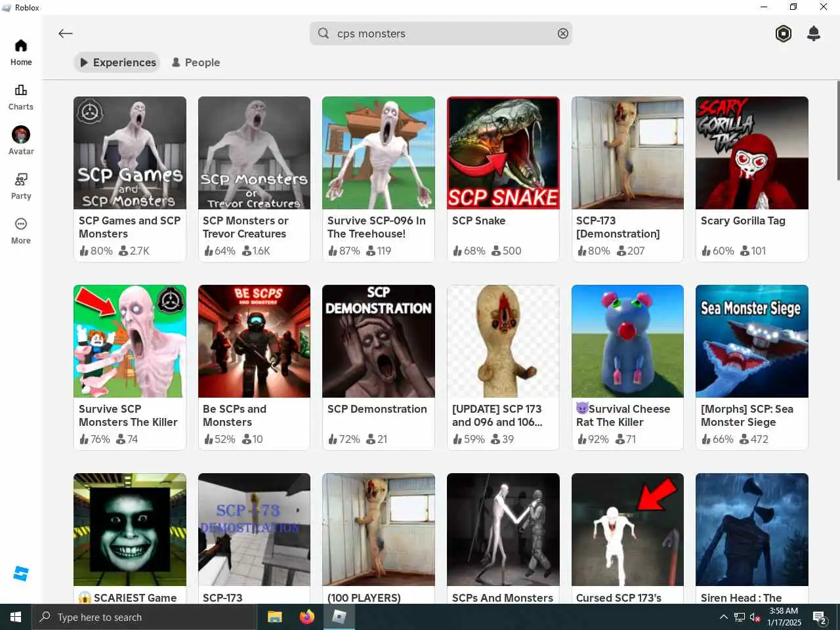Open the Sea Monster Siege thumbnail
The width and height of the screenshot is (840, 630).
pyautogui.click(x=752, y=341)
